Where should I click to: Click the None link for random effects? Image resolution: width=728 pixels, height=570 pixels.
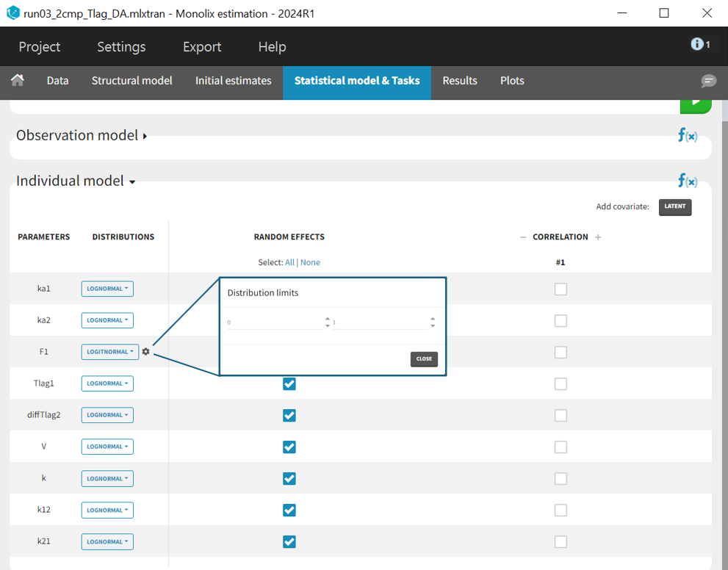pyautogui.click(x=310, y=262)
